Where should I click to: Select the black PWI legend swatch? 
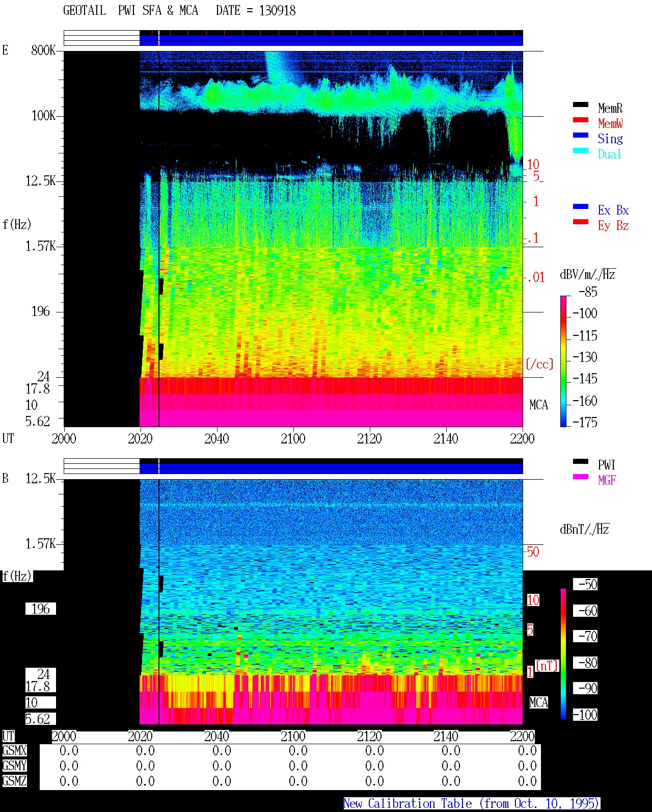(581, 461)
